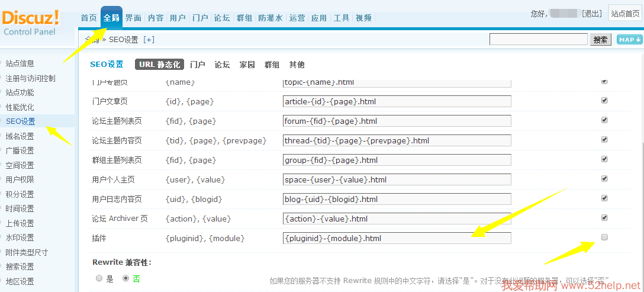Open the MAP navigation button
This screenshot has width=644, height=292.
click(x=629, y=40)
